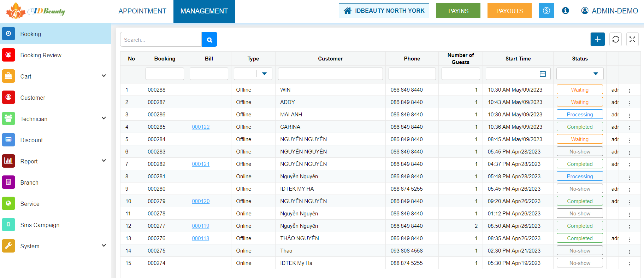Open row actions menu for booking 000285
This screenshot has height=278, width=644.
(x=630, y=128)
